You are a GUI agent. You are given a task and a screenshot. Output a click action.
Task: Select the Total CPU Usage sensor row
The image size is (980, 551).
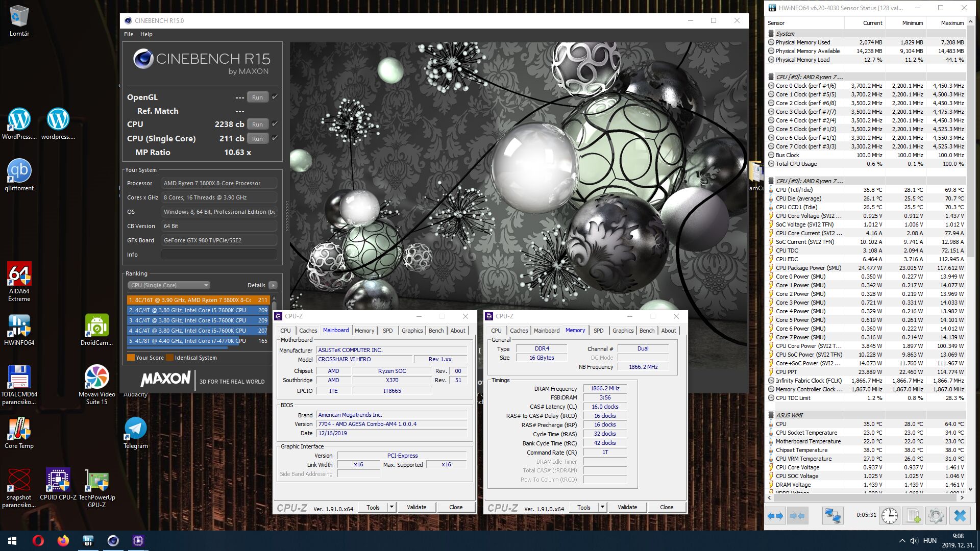pyautogui.click(x=866, y=164)
